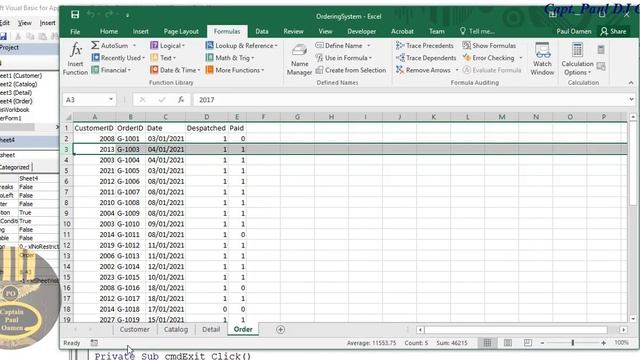Open the Financial functions dropdown

[x=111, y=70]
